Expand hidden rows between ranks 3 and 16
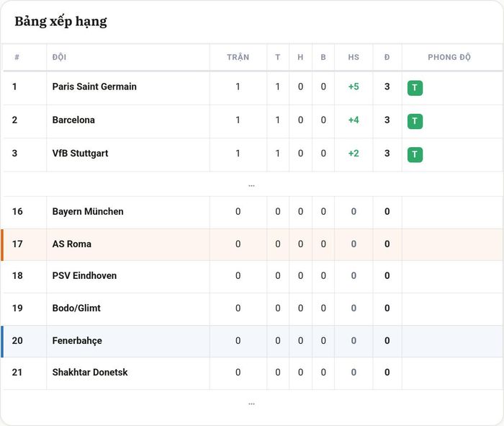 (x=251, y=186)
